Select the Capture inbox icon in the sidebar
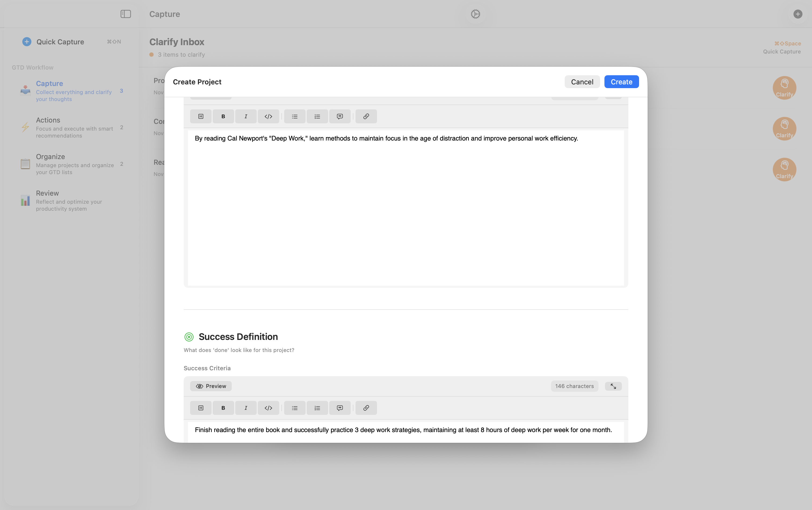 (25, 90)
